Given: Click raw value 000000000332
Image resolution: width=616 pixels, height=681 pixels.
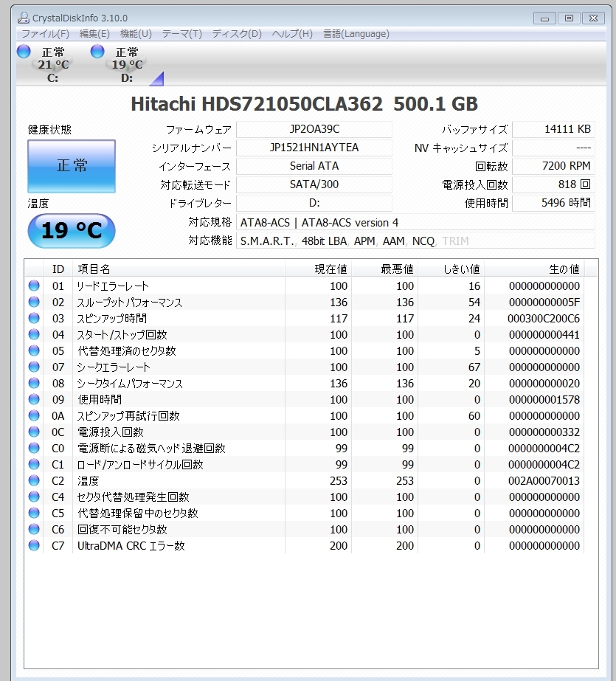Looking at the screenshot, I should [544, 432].
